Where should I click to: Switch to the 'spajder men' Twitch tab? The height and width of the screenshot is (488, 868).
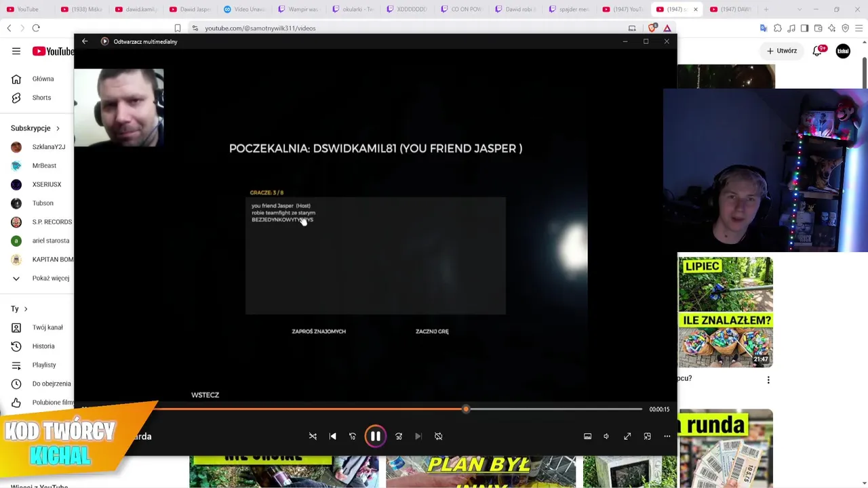570,9
